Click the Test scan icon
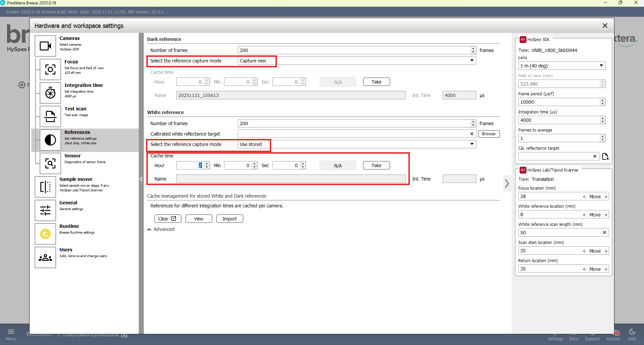 50,116
